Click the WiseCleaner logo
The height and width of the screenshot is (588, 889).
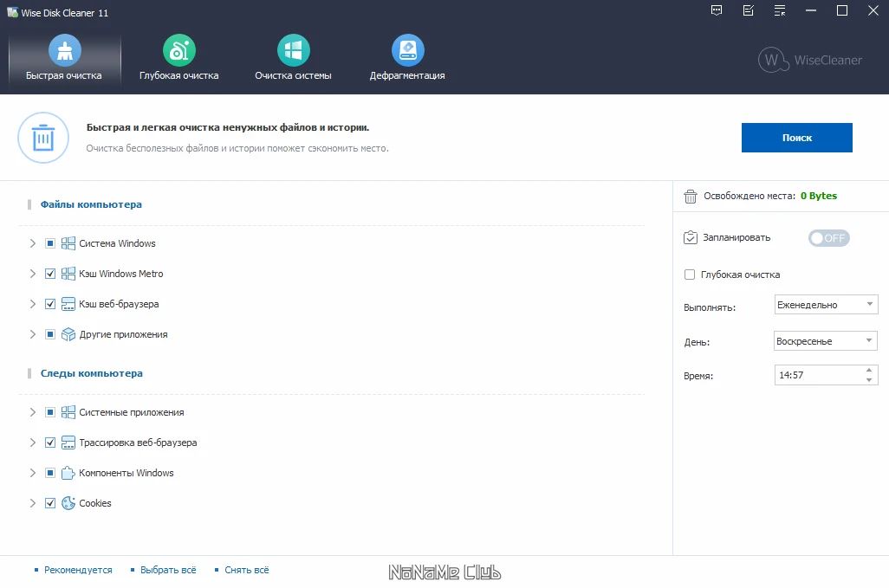810,60
